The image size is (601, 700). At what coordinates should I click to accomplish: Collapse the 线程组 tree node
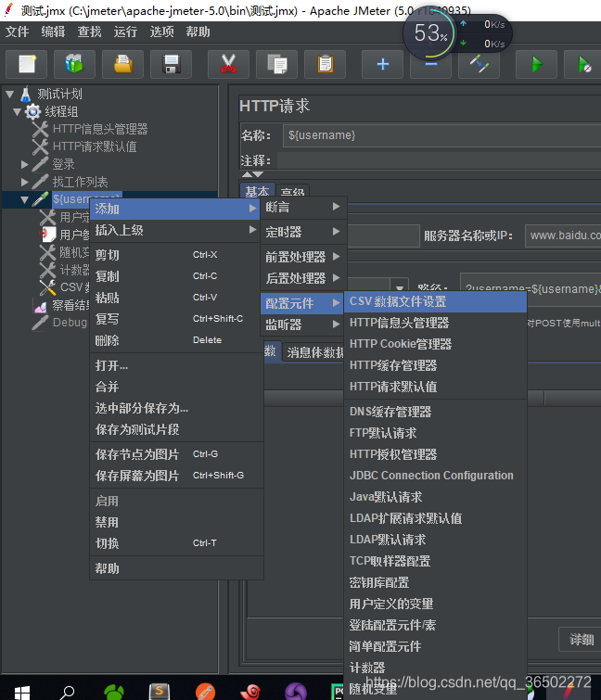click(x=18, y=111)
